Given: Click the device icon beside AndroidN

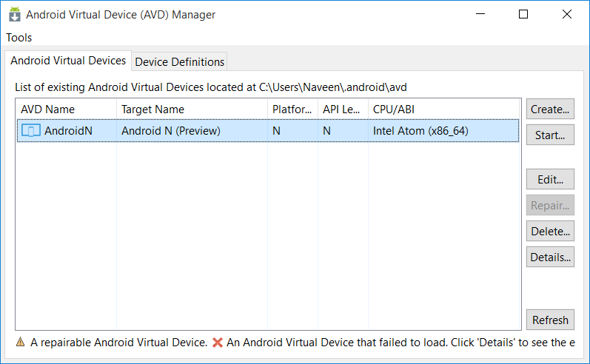Looking at the screenshot, I should pyautogui.click(x=31, y=130).
